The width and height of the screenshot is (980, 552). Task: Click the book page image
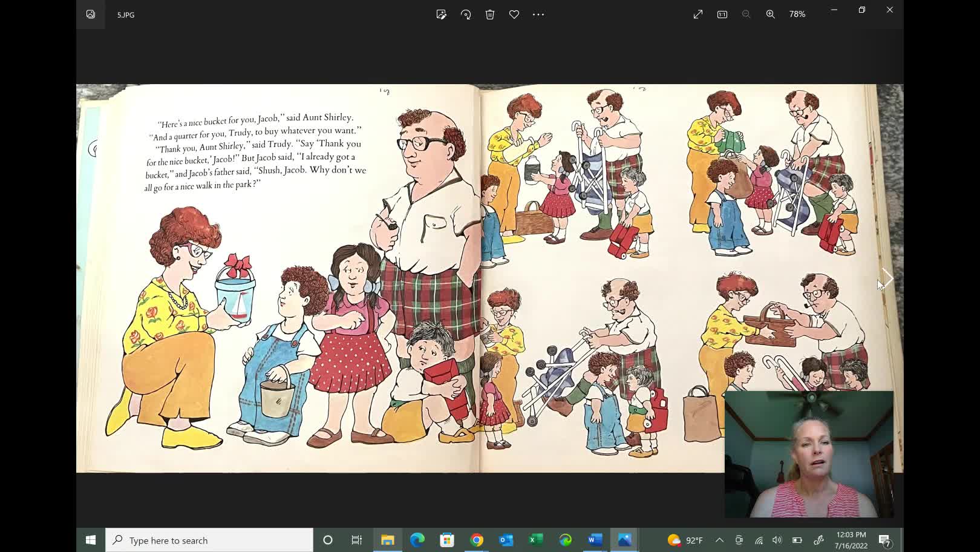click(x=490, y=278)
